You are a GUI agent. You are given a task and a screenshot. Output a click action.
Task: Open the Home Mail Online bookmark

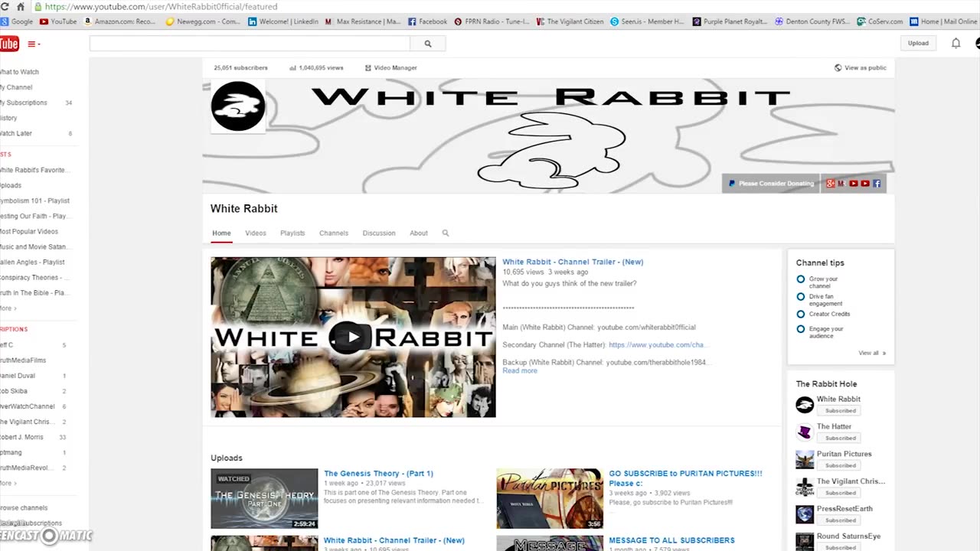[943, 21]
